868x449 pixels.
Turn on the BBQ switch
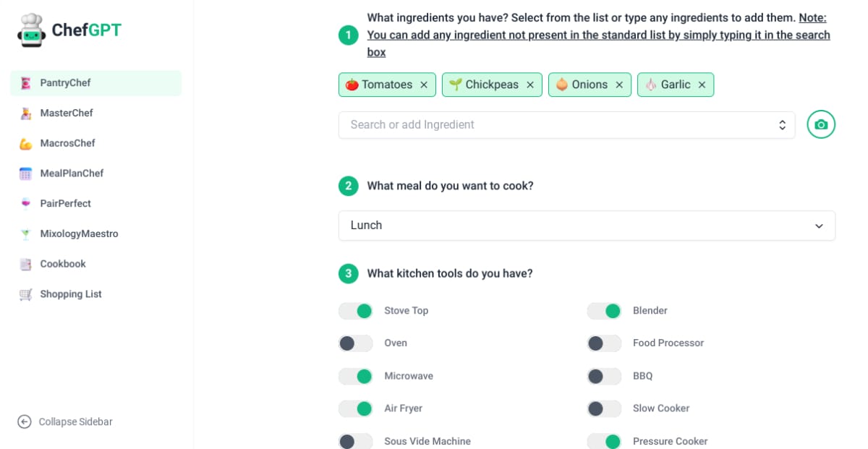click(604, 376)
